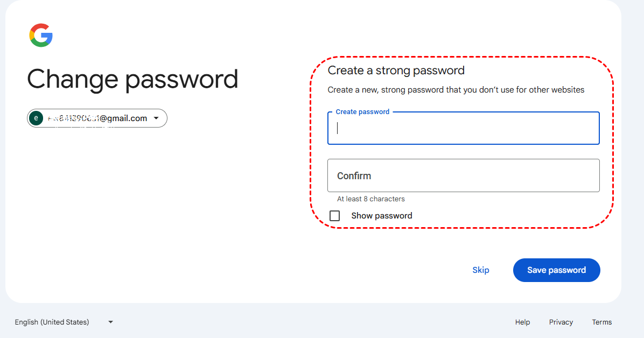Viewport: 644px width, 338px height.
Task: Focus the Create password field
Action: 463,129
